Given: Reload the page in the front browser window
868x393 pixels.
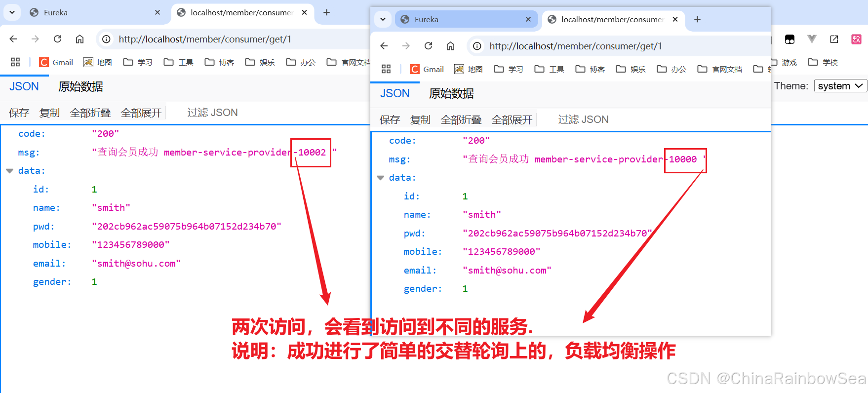Looking at the screenshot, I should [428, 46].
